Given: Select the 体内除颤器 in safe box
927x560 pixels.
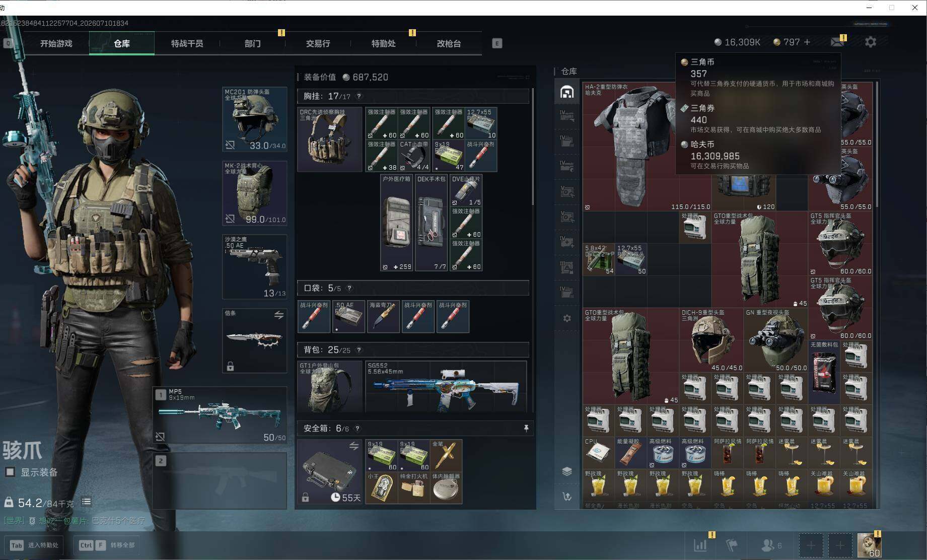Looking at the screenshot, I should click(x=446, y=487).
